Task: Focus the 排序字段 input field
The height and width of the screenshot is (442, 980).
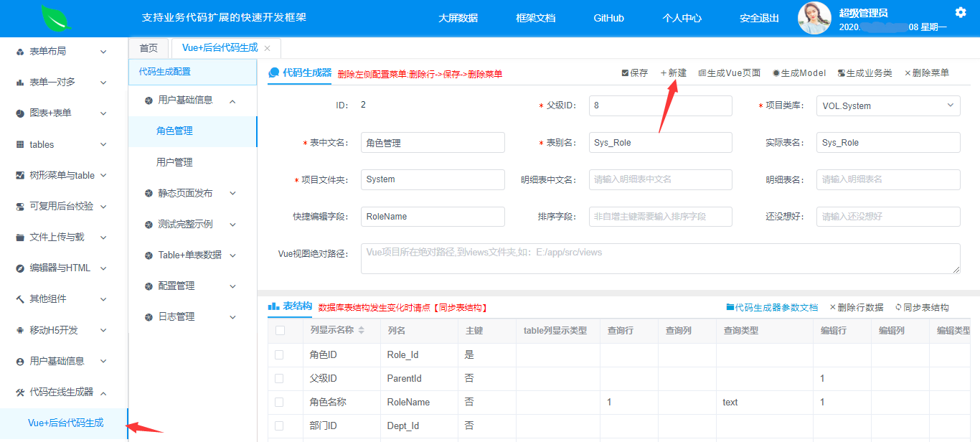Action: 660,217
